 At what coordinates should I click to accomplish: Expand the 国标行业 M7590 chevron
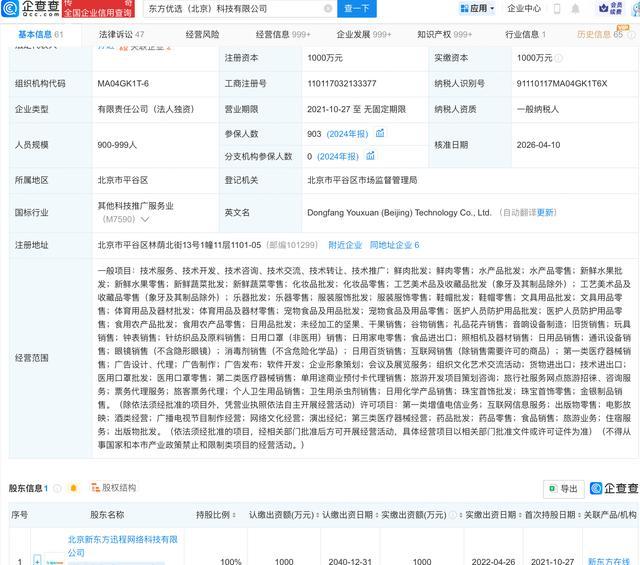pyautogui.click(x=145, y=220)
